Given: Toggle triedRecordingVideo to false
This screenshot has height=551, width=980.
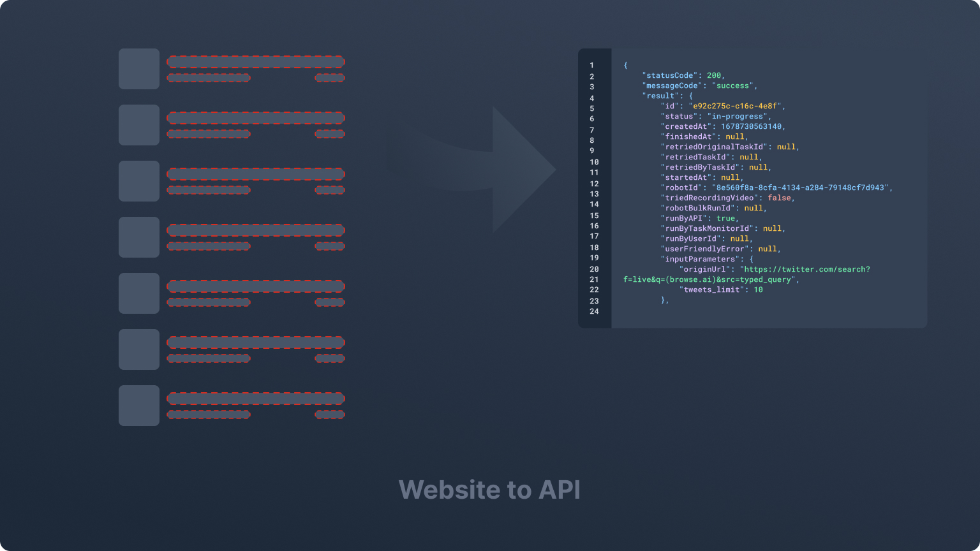Looking at the screenshot, I should click(x=780, y=198).
